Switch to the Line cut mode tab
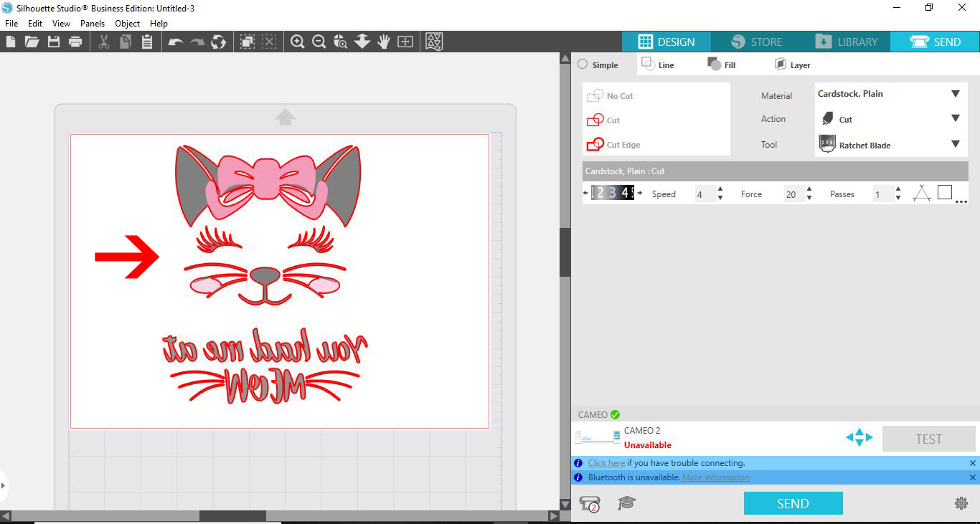980x524 pixels. click(x=658, y=65)
